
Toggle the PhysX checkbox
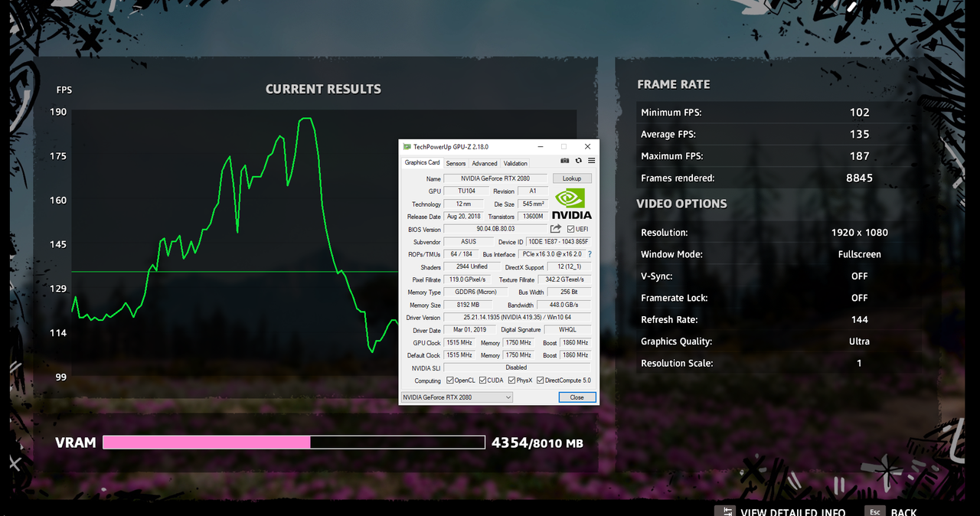click(511, 380)
